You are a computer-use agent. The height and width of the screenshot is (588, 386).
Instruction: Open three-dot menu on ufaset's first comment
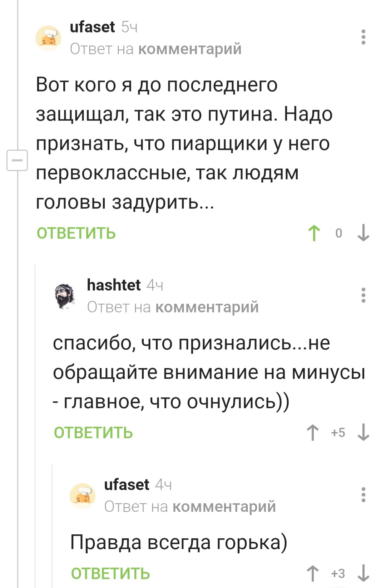[x=363, y=37]
